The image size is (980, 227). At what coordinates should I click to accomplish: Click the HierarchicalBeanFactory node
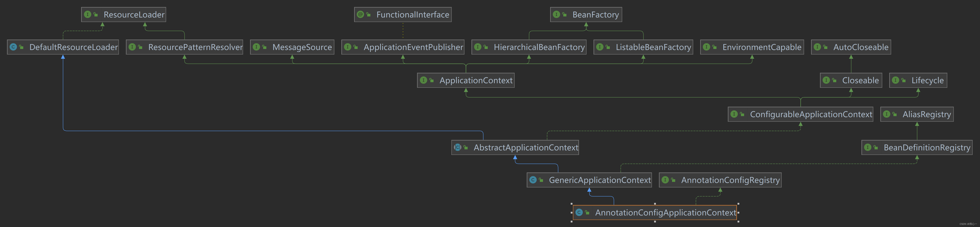[529, 47]
